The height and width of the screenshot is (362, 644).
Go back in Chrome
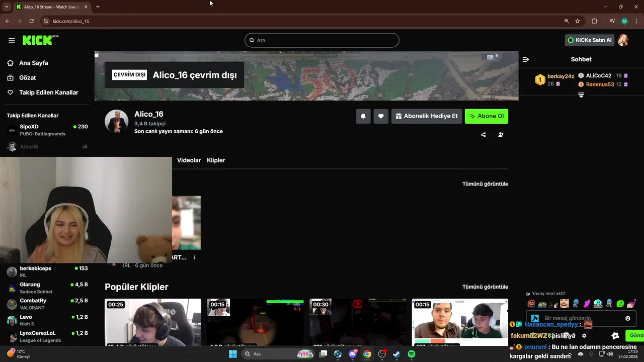8,21
